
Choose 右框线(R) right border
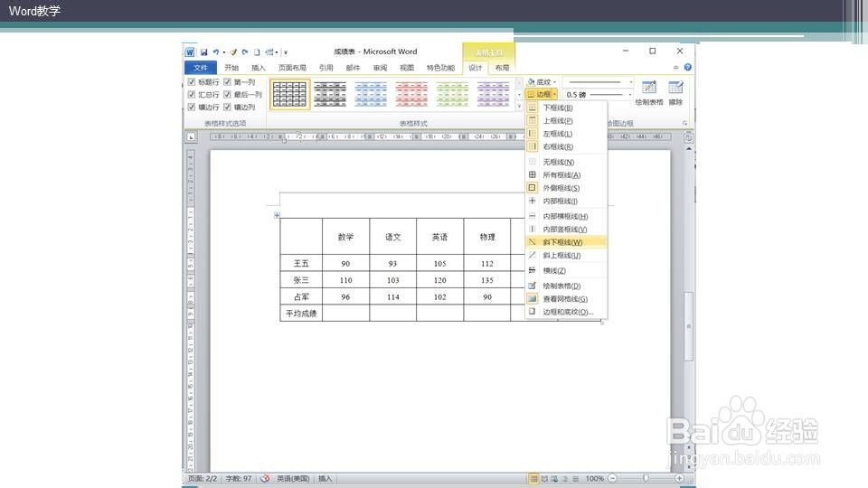[566, 146]
